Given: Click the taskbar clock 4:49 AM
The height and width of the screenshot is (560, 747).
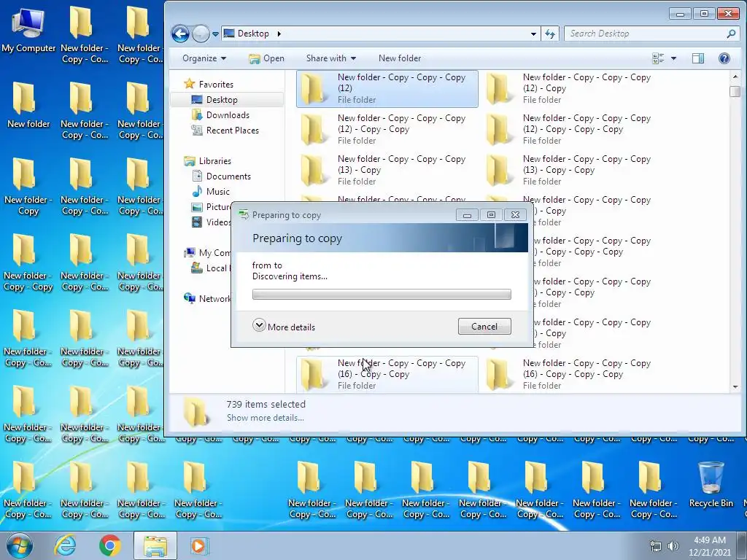Looking at the screenshot, I should click(709, 540).
